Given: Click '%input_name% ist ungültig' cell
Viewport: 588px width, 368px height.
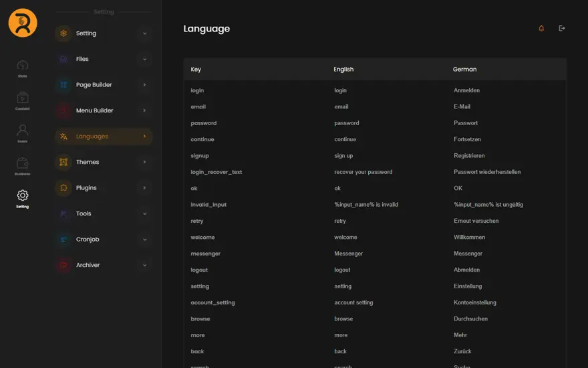Looking at the screenshot, I should pos(488,205).
